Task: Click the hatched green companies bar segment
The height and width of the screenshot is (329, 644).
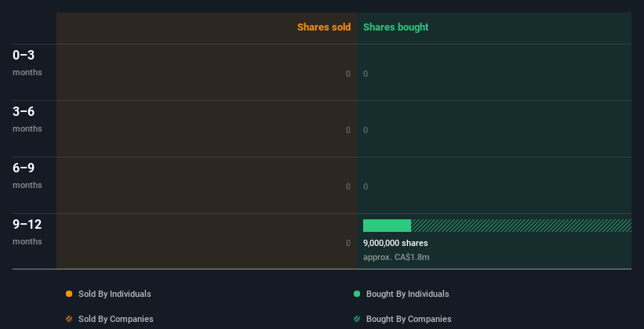Action: coord(521,226)
